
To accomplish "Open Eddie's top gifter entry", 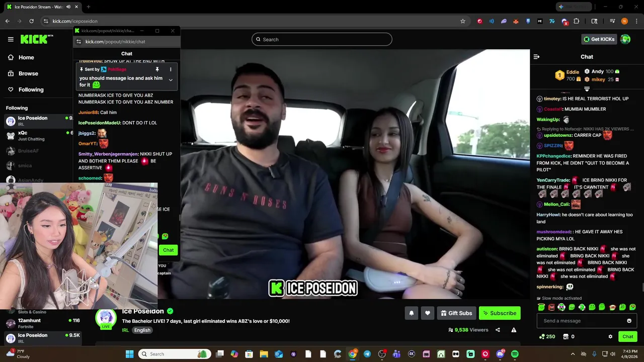I will tap(568, 75).
